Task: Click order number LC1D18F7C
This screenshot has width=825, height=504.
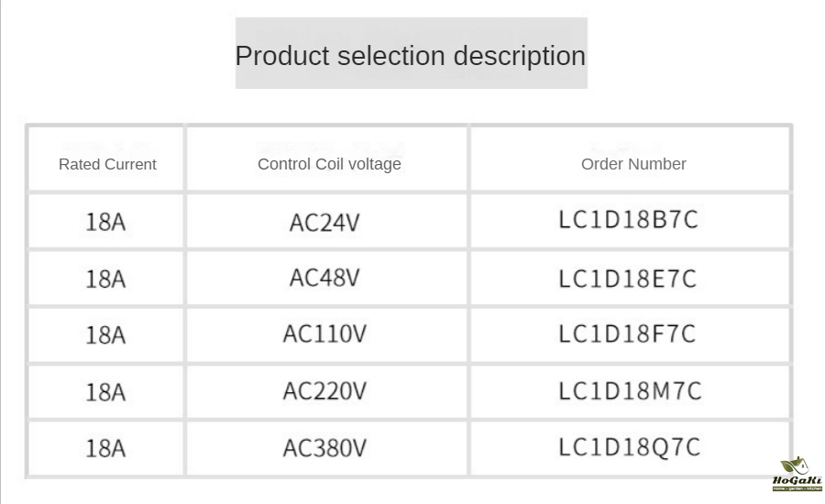Action: [x=629, y=334]
